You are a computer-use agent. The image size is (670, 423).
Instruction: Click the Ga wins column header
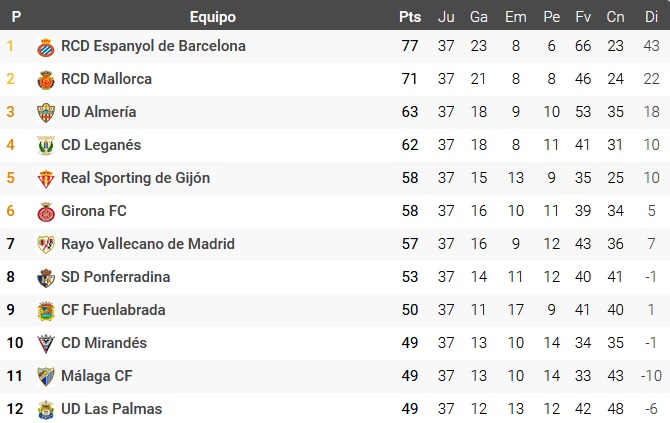point(479,17)
